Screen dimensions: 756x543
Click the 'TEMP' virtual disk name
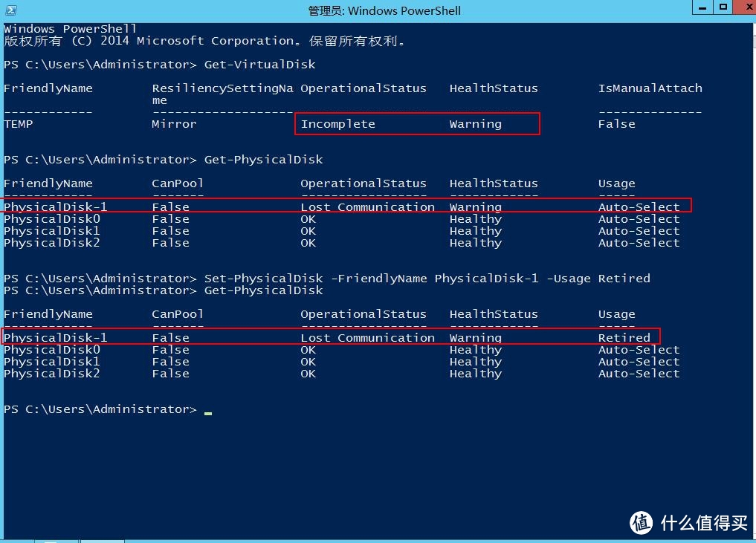pyautogui.click(x=19, y=124)
